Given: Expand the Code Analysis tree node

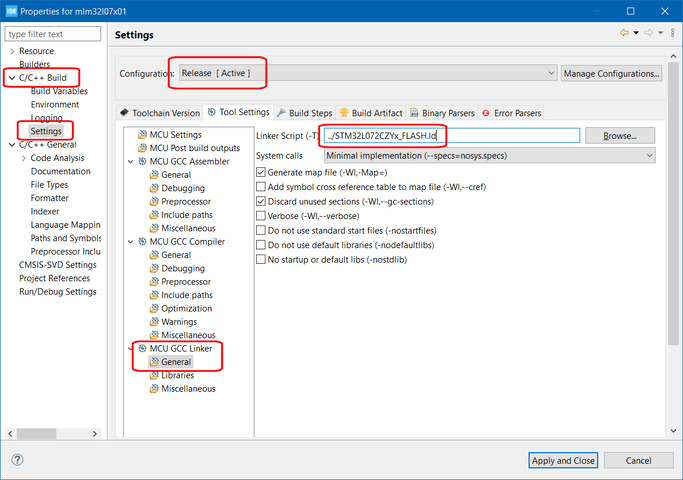Looking at the screenshot, I should [x=24, y=158].
